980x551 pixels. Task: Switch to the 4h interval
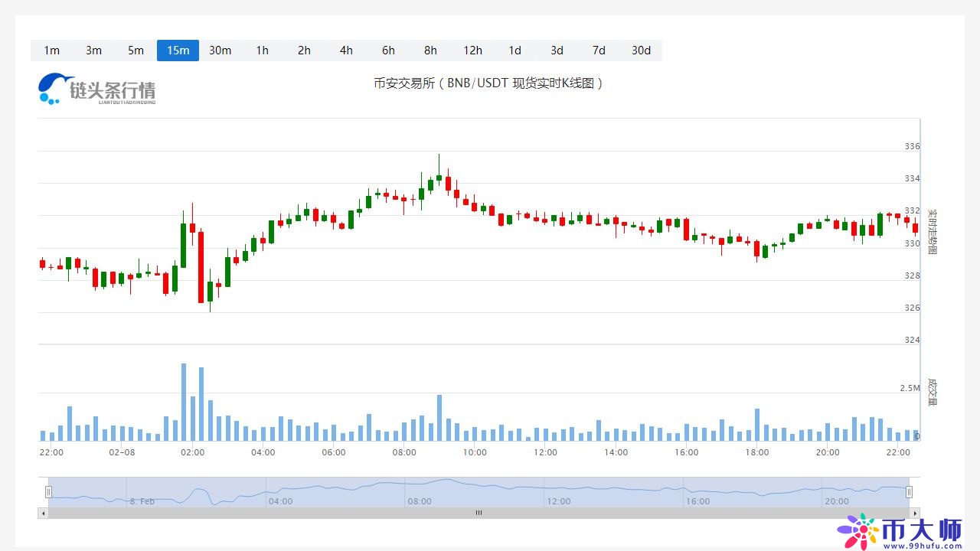(x=346, y=51)
